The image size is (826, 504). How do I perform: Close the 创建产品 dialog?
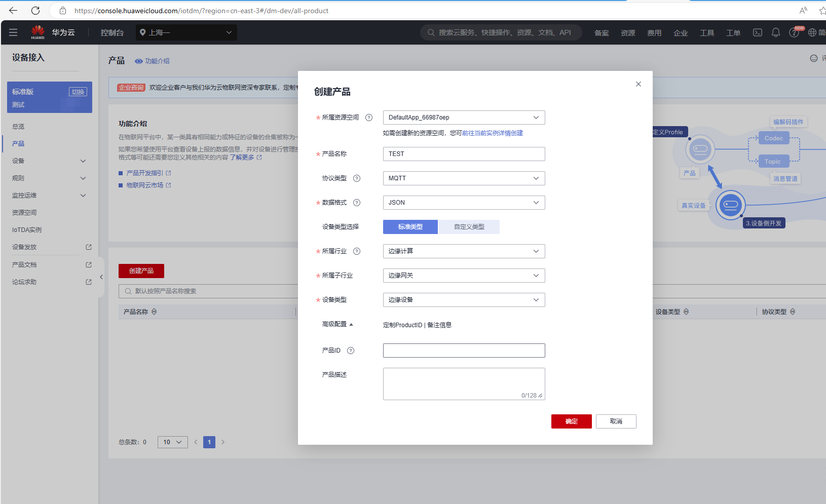[x=639, y=84]
